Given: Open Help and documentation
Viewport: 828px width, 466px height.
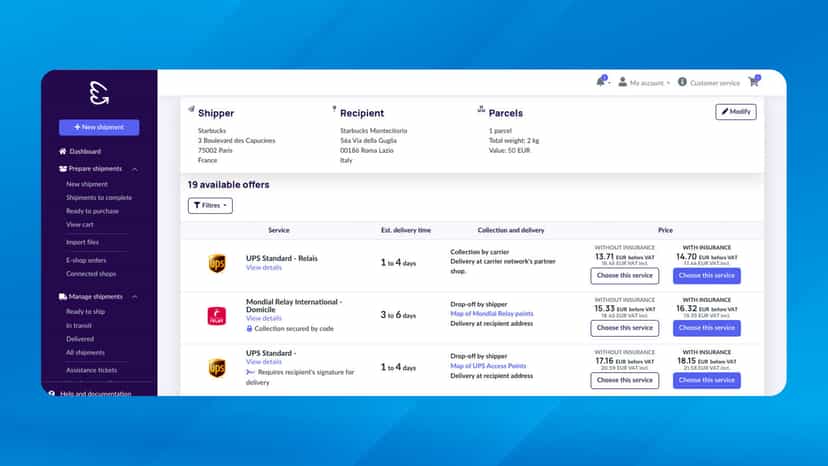Looking at the screenshot, I should point(96,394).
